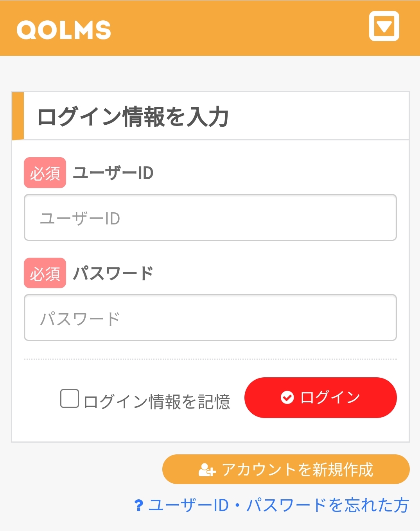Focus the ユーザーID input field
This screenshot has height=531, width=420.
pos(210,217)
